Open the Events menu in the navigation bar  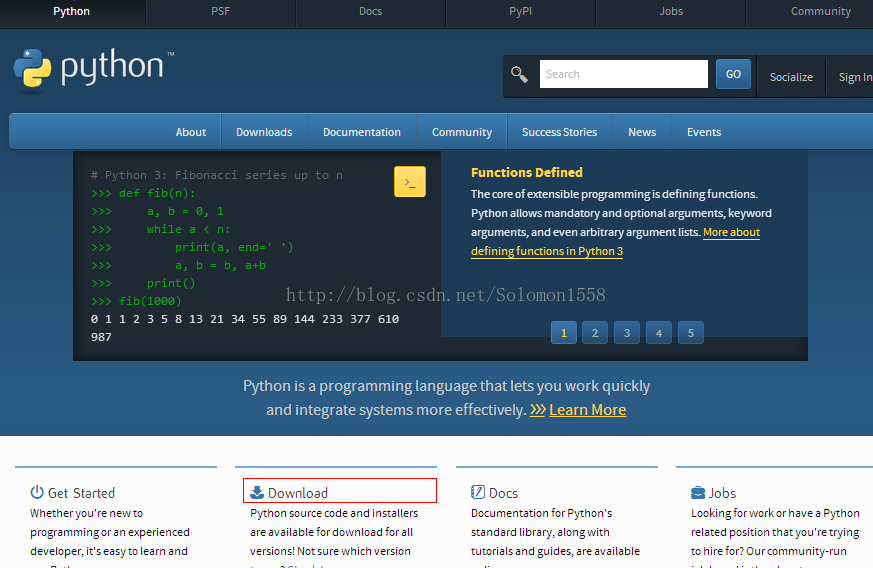[704, 132]
